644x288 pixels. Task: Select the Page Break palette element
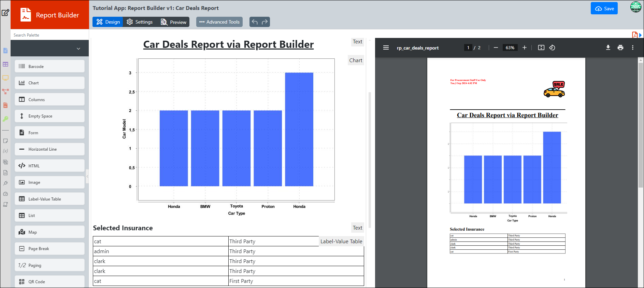click(x=49, y=249)
